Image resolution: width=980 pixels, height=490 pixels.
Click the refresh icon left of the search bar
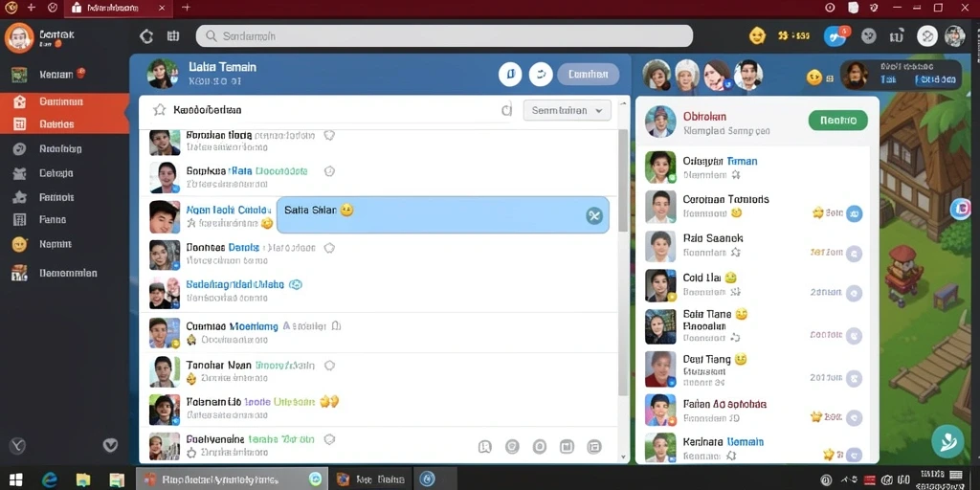(146, 36)
